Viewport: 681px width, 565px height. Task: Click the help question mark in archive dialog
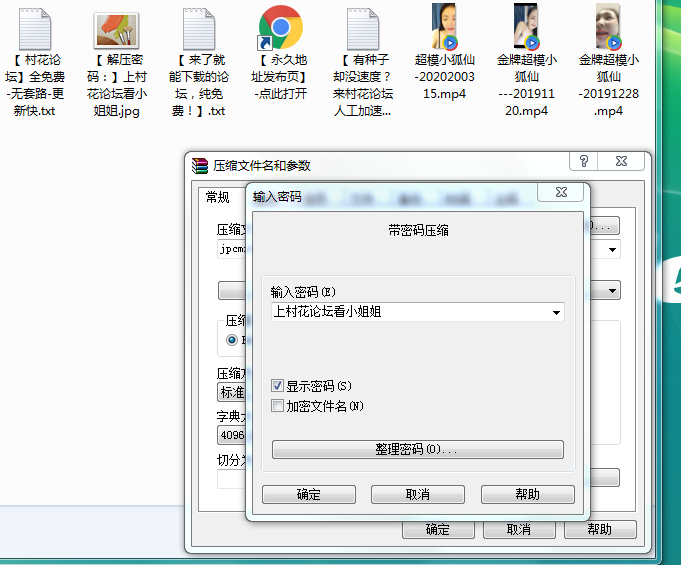[x=584, y=161]
